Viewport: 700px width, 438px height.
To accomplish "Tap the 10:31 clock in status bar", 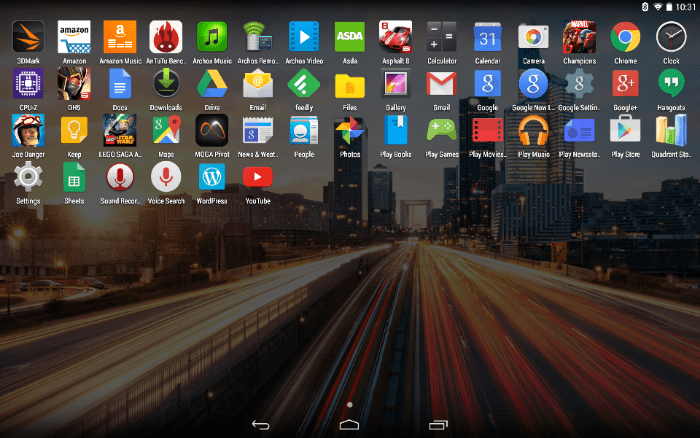I will (x=685, y=7).
